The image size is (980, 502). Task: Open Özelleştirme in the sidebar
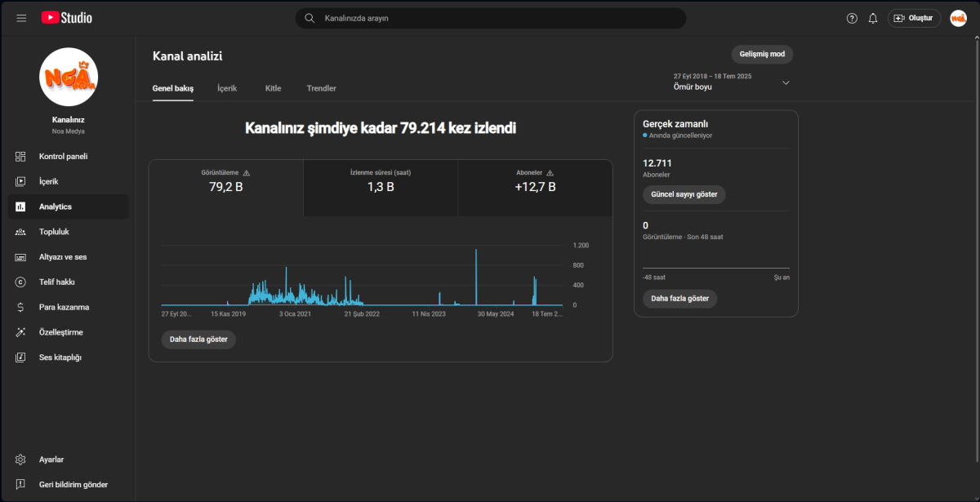(69, 332)
